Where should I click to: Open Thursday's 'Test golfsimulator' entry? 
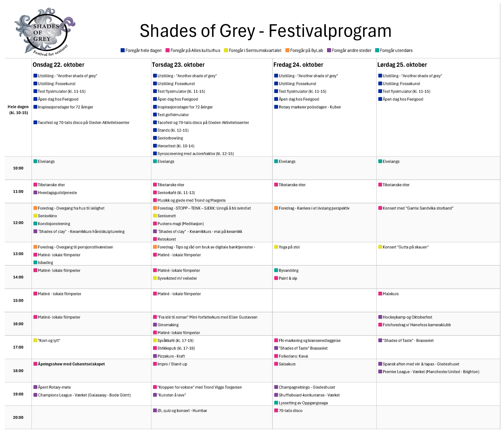point(173,115)
